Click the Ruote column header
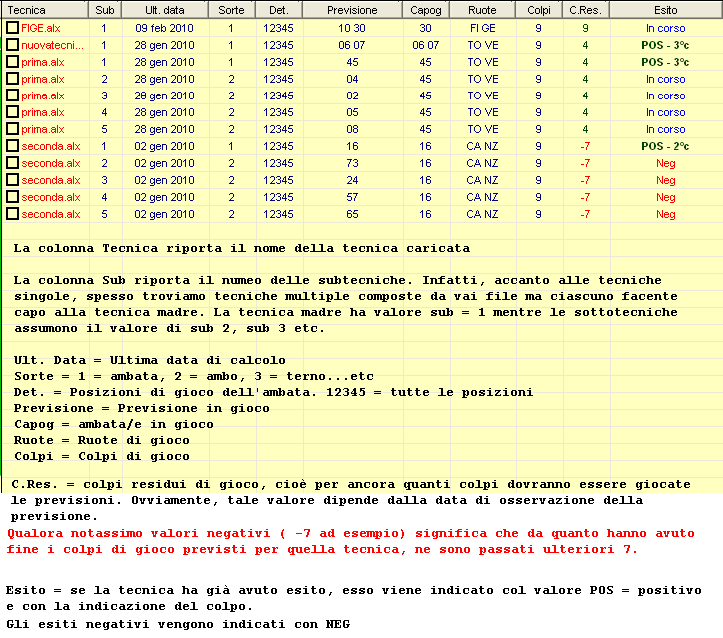Screen dimensions: 723x638 pos(482,10)
